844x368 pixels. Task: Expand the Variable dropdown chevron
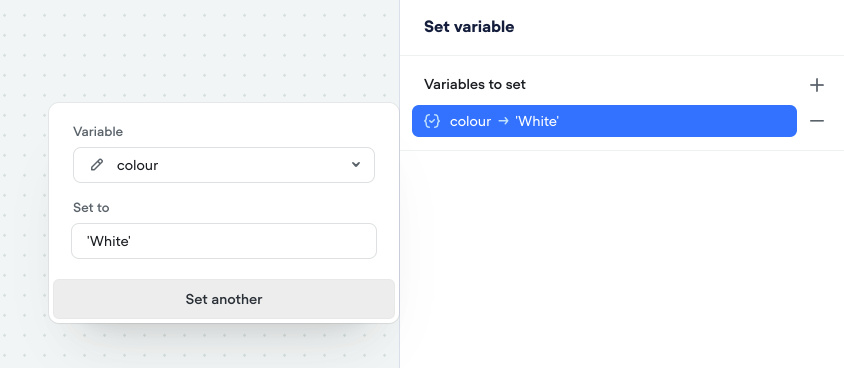pyautogui.click(x=356, y=165)
